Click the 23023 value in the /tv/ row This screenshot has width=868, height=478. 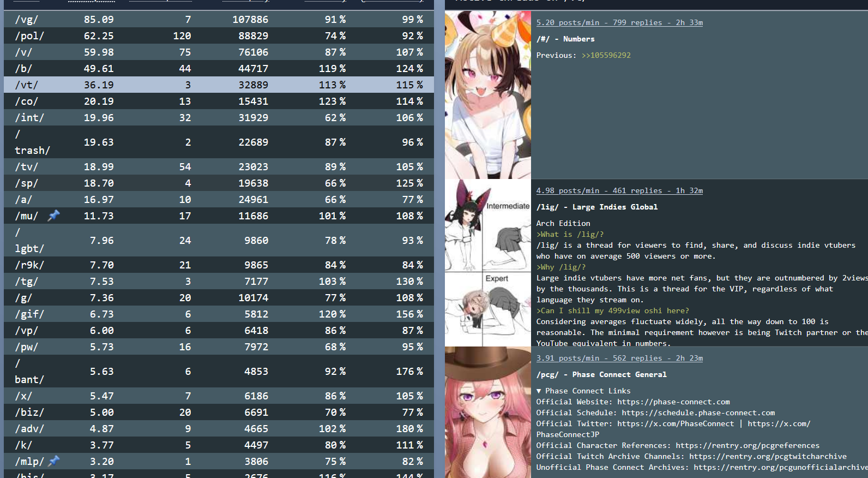click(x=253, y=166)
